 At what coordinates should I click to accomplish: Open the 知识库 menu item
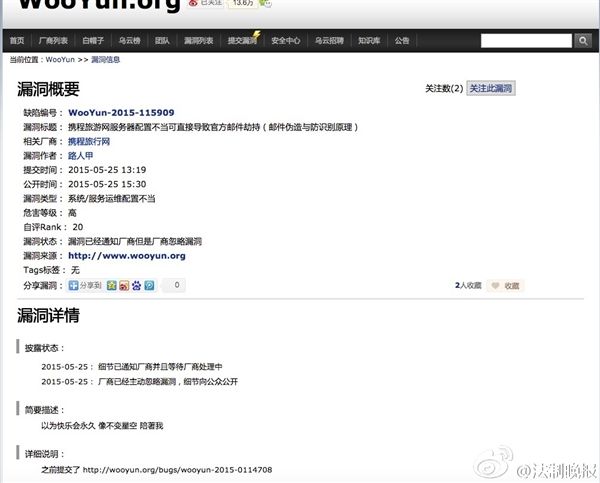[x=369, y=41]
